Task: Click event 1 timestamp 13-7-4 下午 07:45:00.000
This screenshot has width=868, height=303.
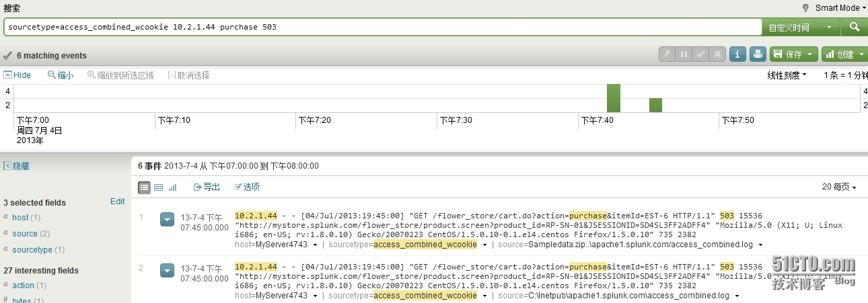Action: point(205,222)
